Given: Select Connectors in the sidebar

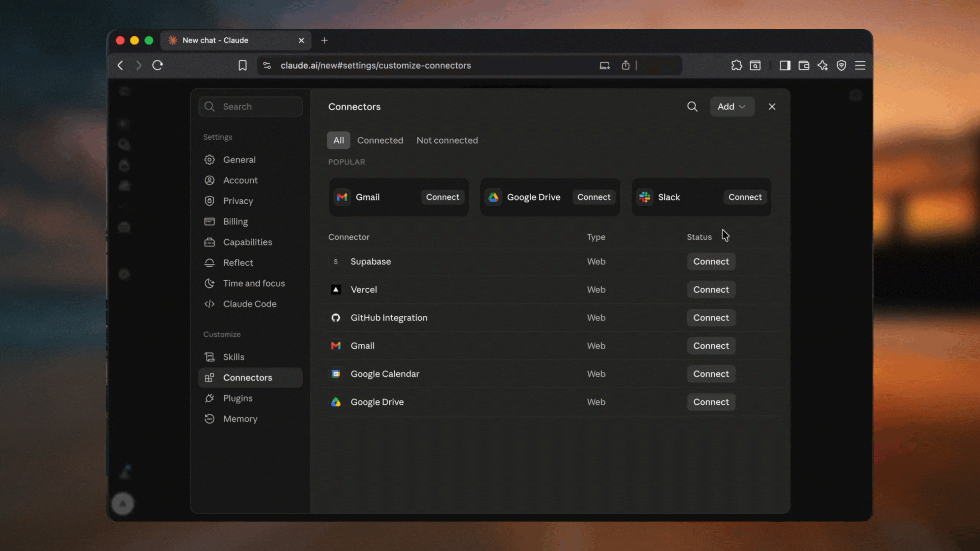Looking at the screenshot, I should tap(251, 378).
